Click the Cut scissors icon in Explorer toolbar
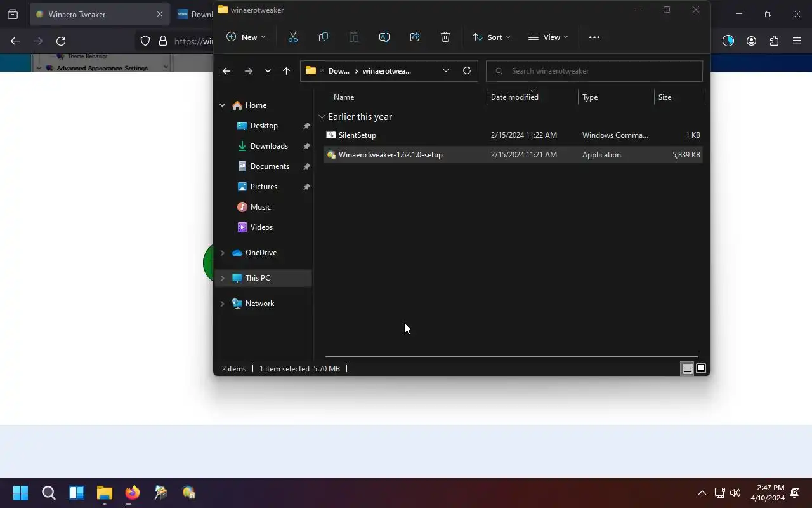The image size is (812, 508). 292,37
